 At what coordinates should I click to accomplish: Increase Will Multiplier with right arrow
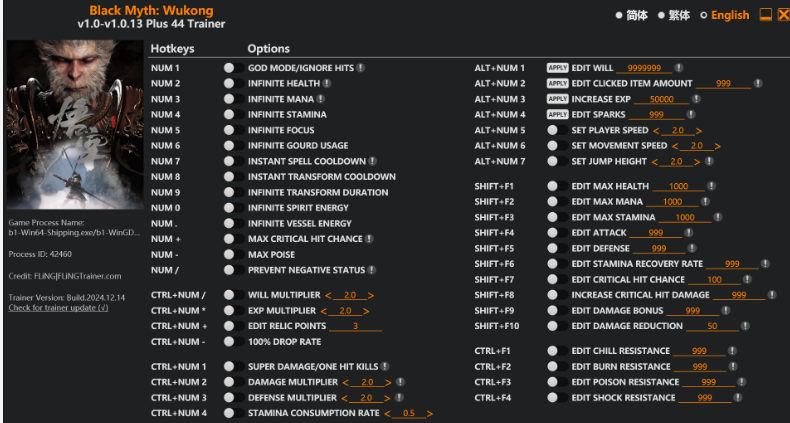[x=371, y=296]
